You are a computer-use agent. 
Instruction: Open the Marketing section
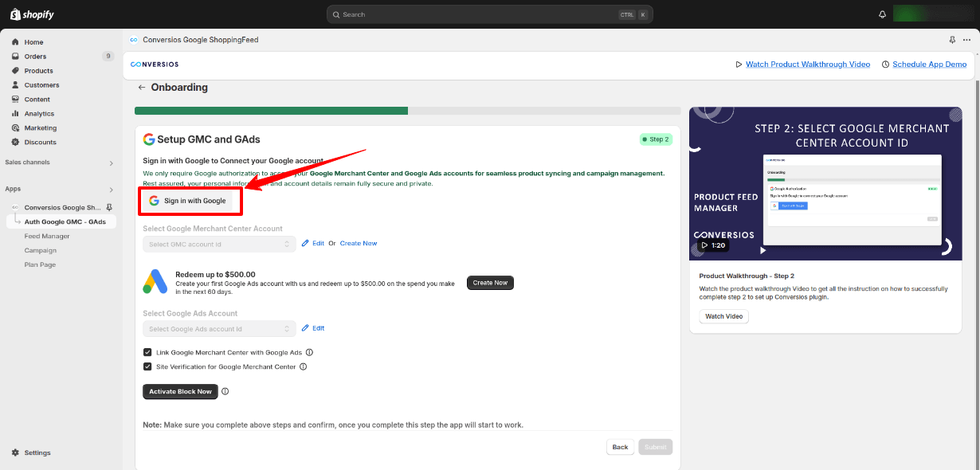point(40,128)
